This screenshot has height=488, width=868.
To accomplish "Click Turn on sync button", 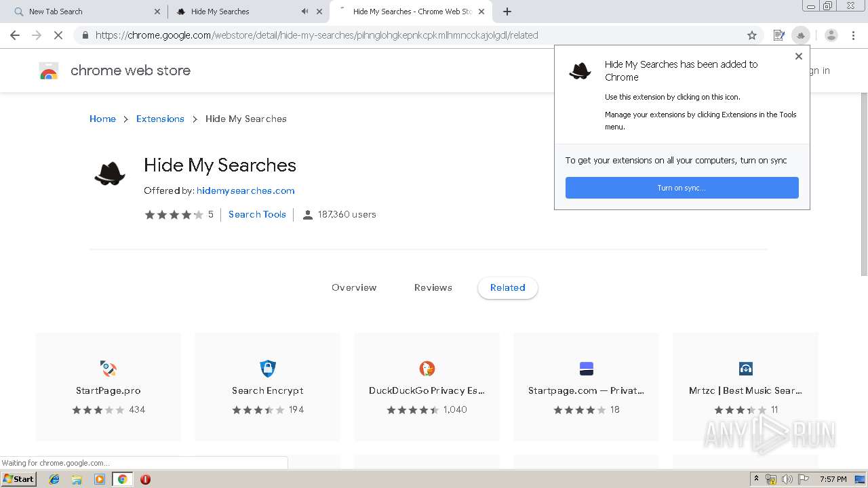I will (x=682, y=188).
